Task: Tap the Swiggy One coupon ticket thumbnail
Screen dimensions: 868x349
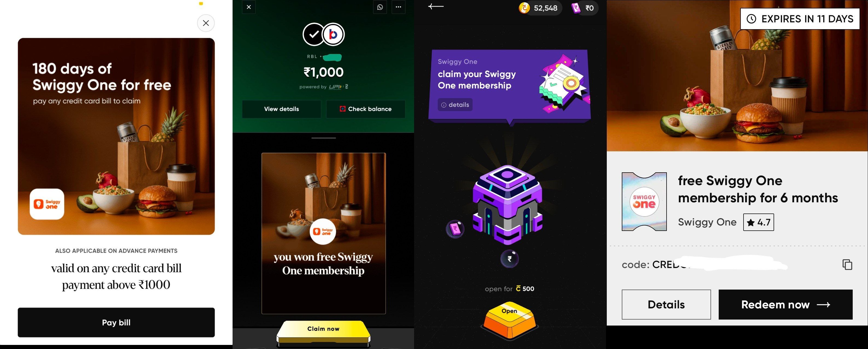Action: (644, 201)
